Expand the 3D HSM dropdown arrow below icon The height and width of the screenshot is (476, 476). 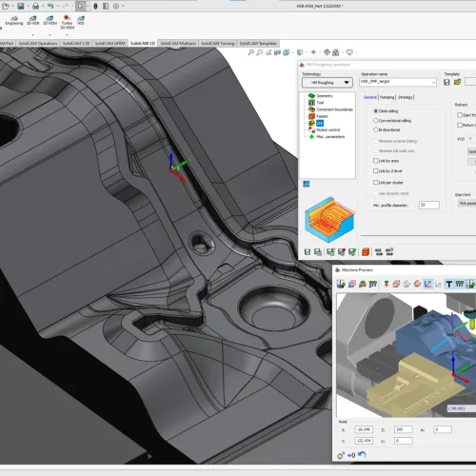click(x=50, y=34)
